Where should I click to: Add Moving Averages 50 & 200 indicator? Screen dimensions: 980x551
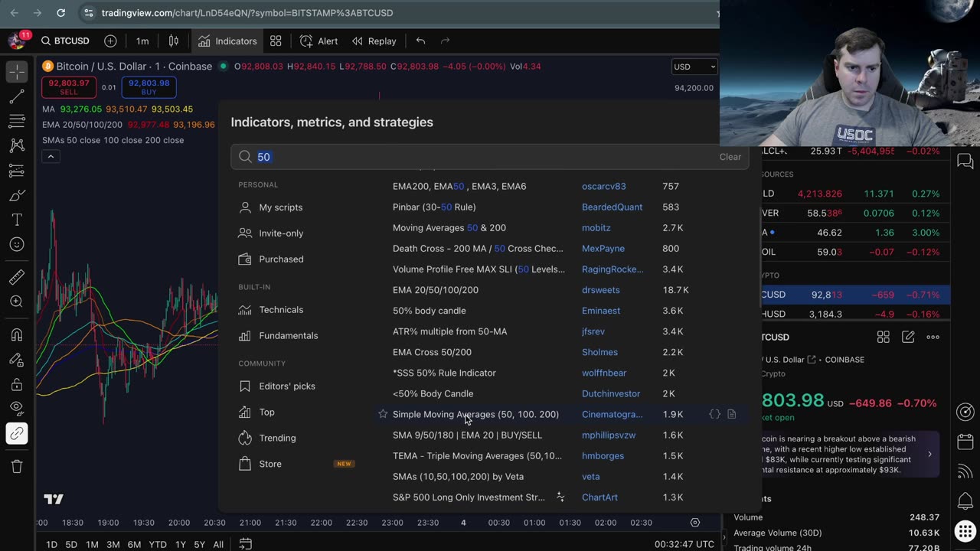449,228
